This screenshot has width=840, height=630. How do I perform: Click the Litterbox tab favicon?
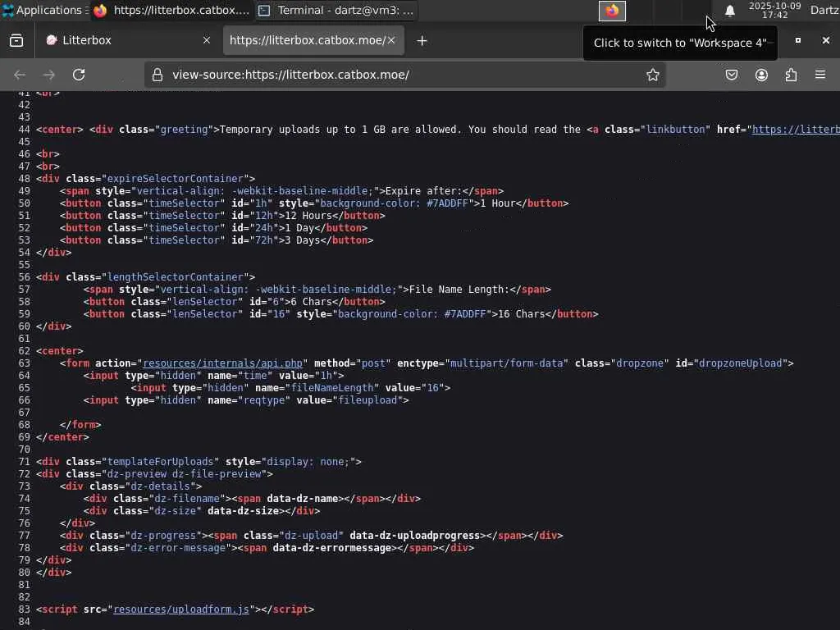(x=52, y=40)
